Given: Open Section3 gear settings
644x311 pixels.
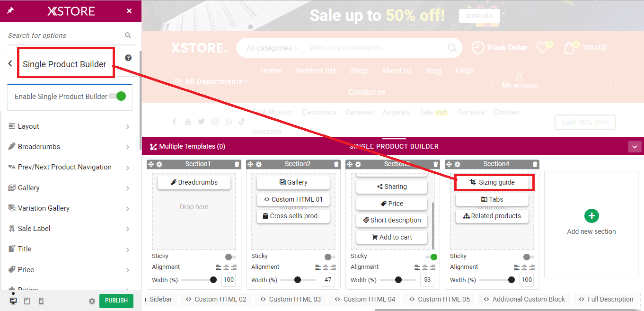Looking at the screenshot, I should tap(358, 164).
